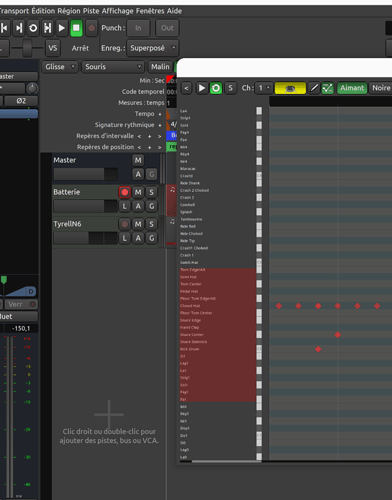The image size is (392, 500).
Task: Click the yellow panic/note-mode button
Action: 290,88
